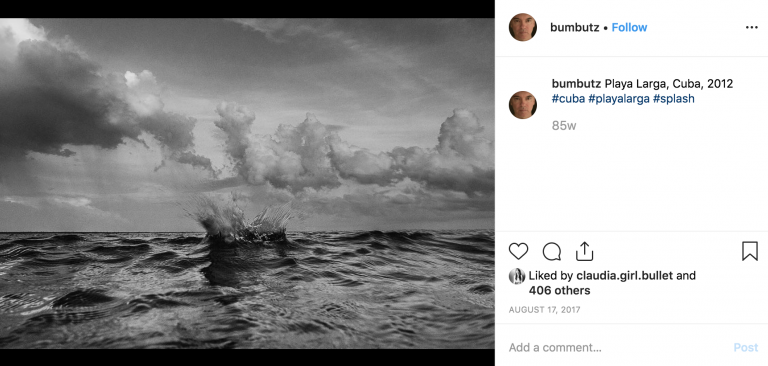The width and height of the screenshot is (768, 366).
Task: Open bumbutz username in the caption
Action: [576, 84]
